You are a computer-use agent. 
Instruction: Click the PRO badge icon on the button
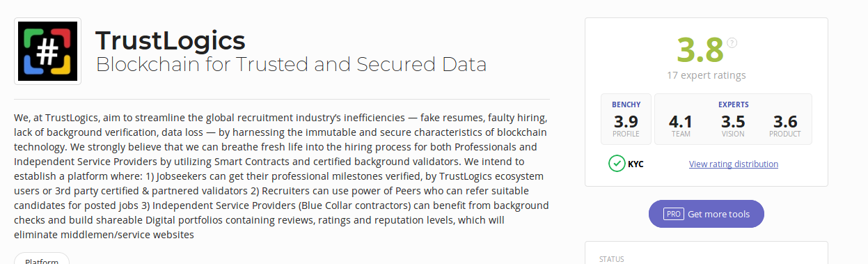click(x=672, y=214)
